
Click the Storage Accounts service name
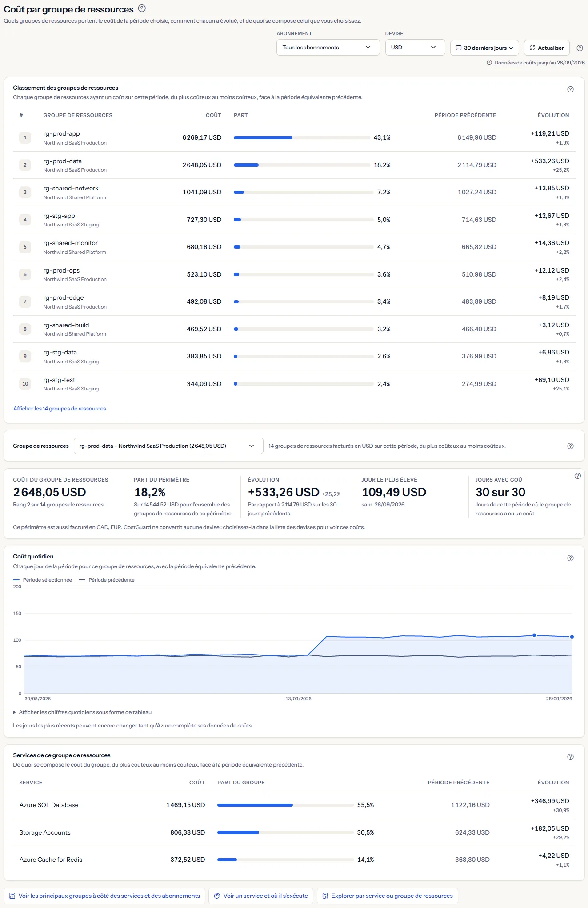[45, 832]
